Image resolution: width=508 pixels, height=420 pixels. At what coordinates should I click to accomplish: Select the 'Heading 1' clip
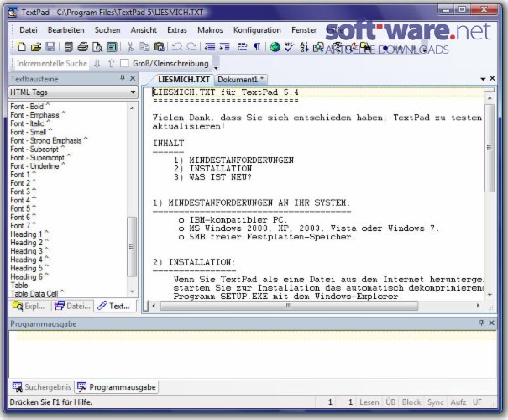click(29, 234)
